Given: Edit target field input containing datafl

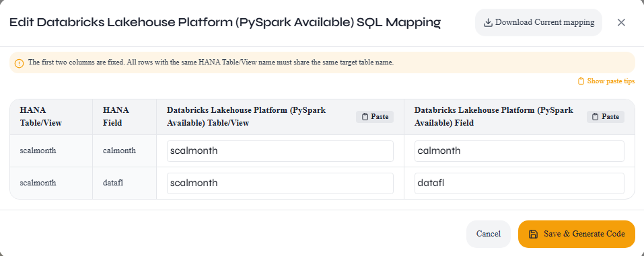Looking at the screenshot, I should 519,183.
